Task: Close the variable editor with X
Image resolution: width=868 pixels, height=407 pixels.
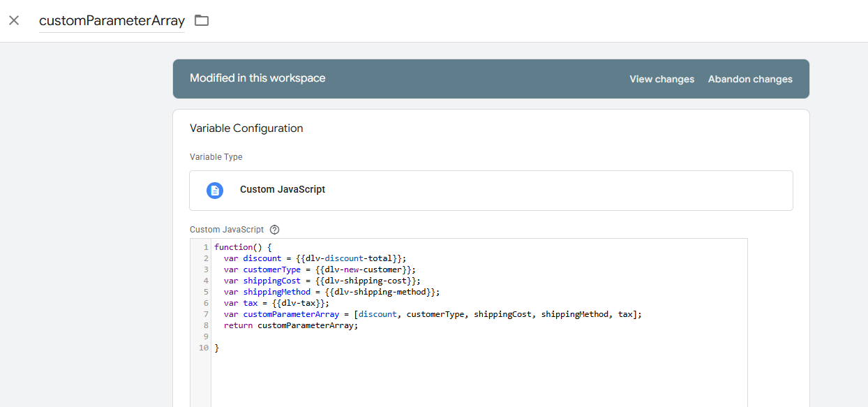Action: [x=14, y=20]
